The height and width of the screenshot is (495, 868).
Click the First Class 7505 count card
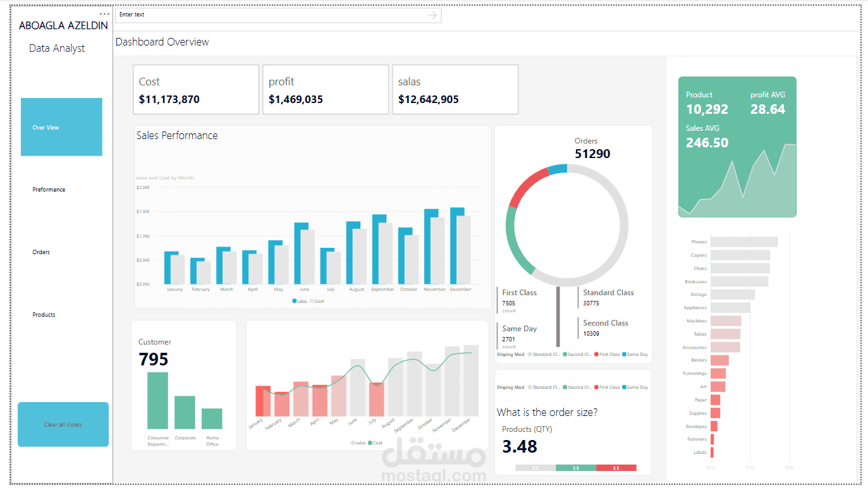pos(519,301)
